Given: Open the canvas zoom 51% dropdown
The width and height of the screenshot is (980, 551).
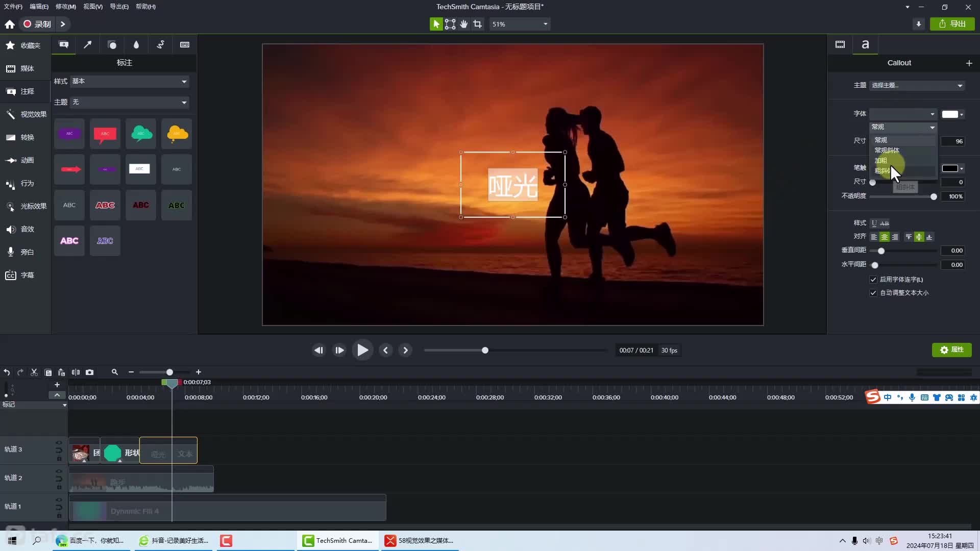Looking at the screenshot, I should pos(520,24).
